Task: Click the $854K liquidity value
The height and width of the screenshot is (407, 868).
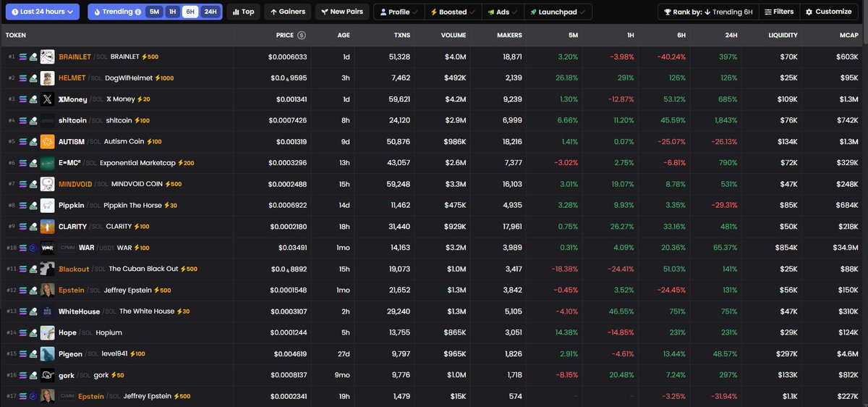Action: (x=785, y=248)
